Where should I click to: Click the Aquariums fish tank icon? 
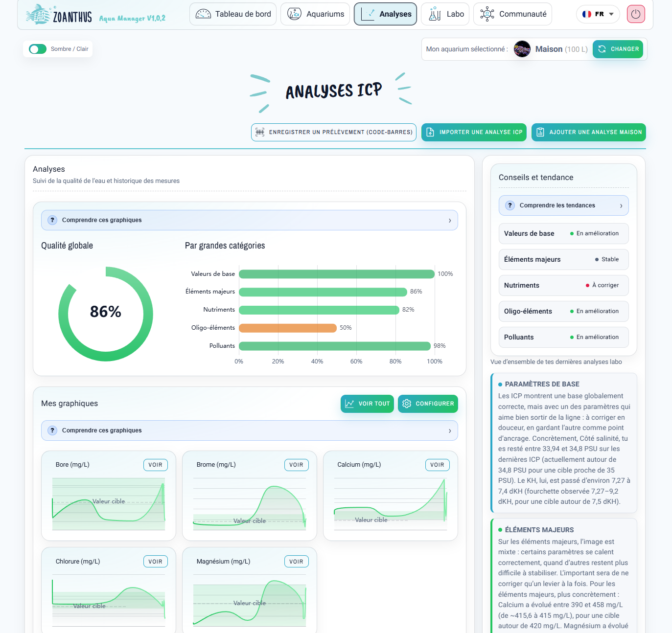click(x=294, y=14)
